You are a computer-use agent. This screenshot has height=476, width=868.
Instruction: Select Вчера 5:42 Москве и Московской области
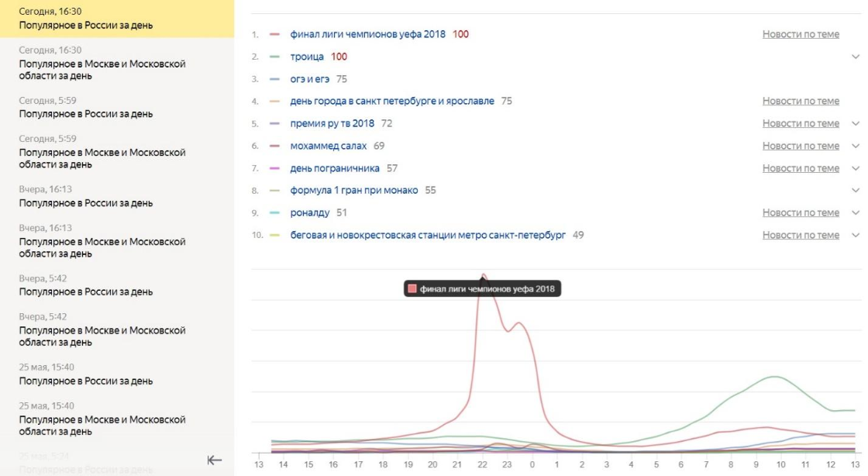pyautogui.click(x=117, y=329)
